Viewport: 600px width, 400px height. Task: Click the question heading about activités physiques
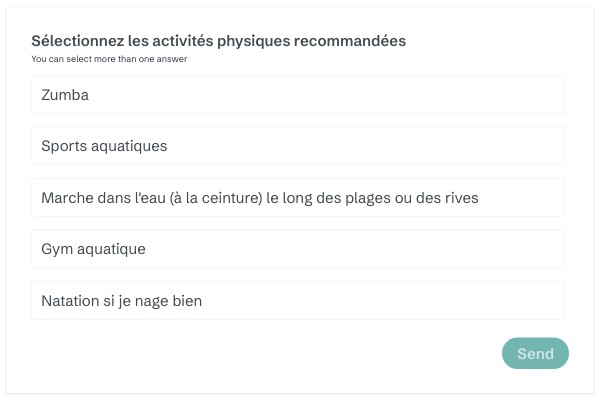(x=218, y=41)
